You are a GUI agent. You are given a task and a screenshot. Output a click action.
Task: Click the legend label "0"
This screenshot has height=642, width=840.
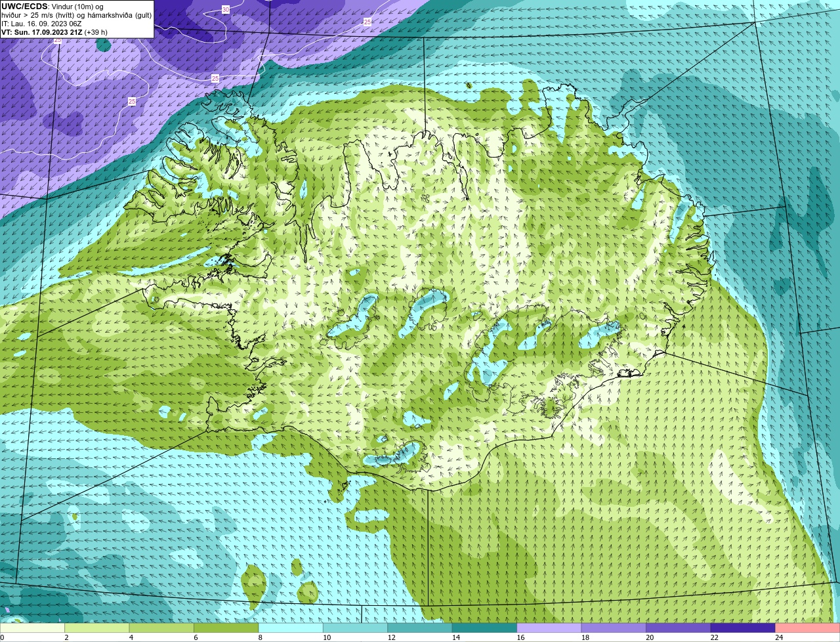[2, 637]
